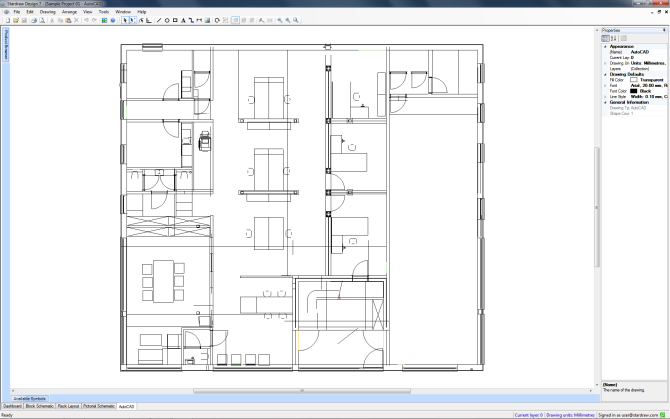The width and height of the screenshot is (670, 419).
Task: Click the undo icon in toolbar
Action: pos(86,20)
